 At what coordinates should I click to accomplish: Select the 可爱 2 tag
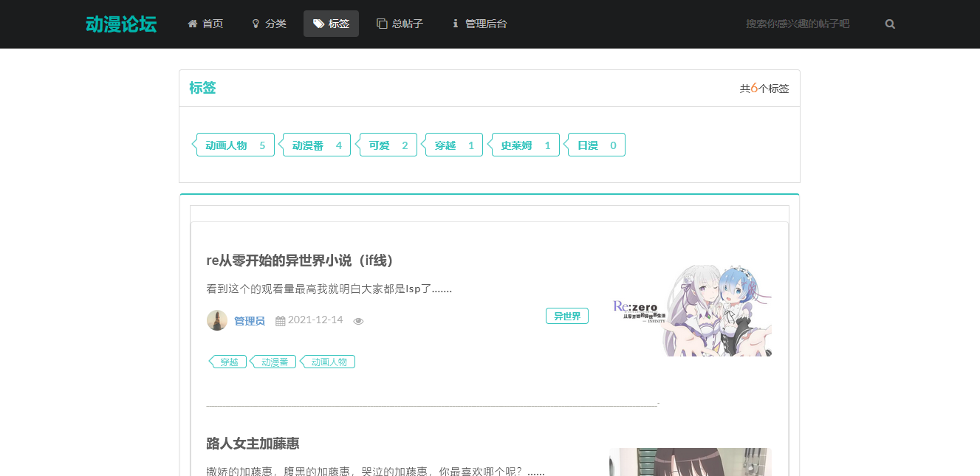point(388,145)
